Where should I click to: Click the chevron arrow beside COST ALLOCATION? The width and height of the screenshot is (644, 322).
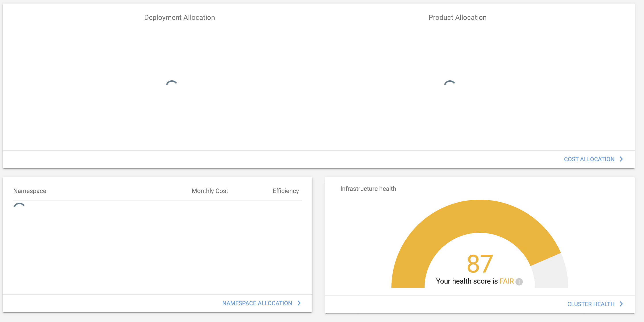(x=622, y=159)
